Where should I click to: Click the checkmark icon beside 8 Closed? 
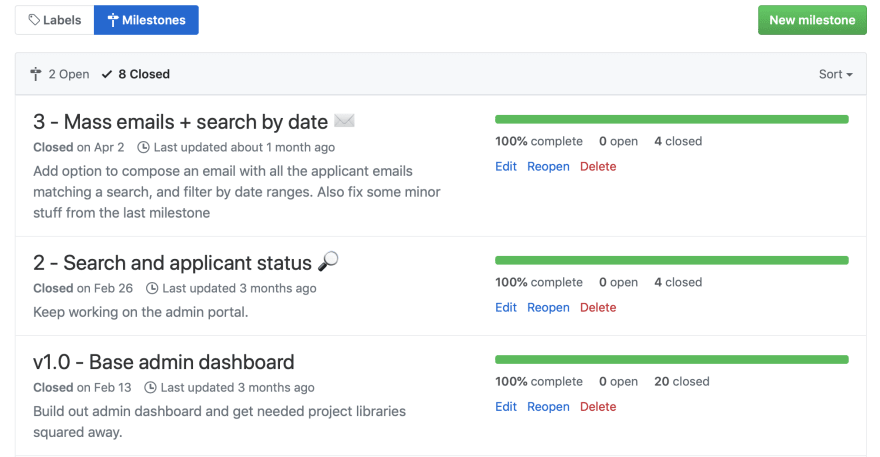[x=107, y=74]
